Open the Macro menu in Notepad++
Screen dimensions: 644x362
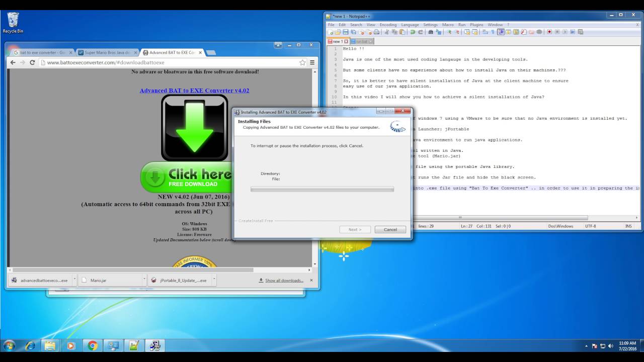click(x=448, y=25)
